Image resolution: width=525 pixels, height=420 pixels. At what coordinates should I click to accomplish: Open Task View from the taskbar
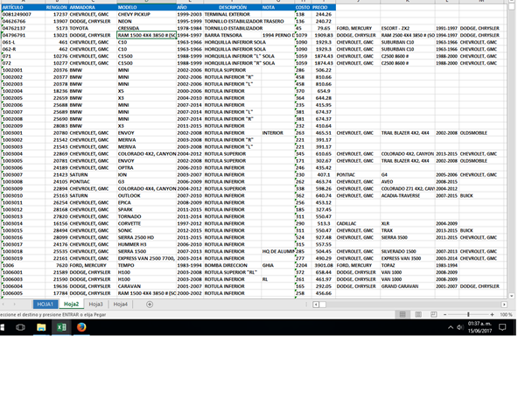pyautogui.click(x=20, y=327)
